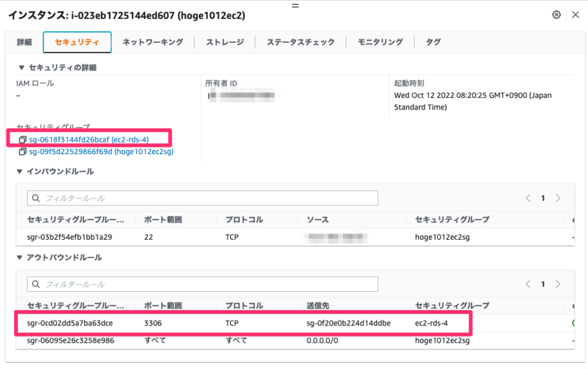Collapse the アウトバウンドルール section
This screenshot has height=375, width=588.
tap(20, 258)
